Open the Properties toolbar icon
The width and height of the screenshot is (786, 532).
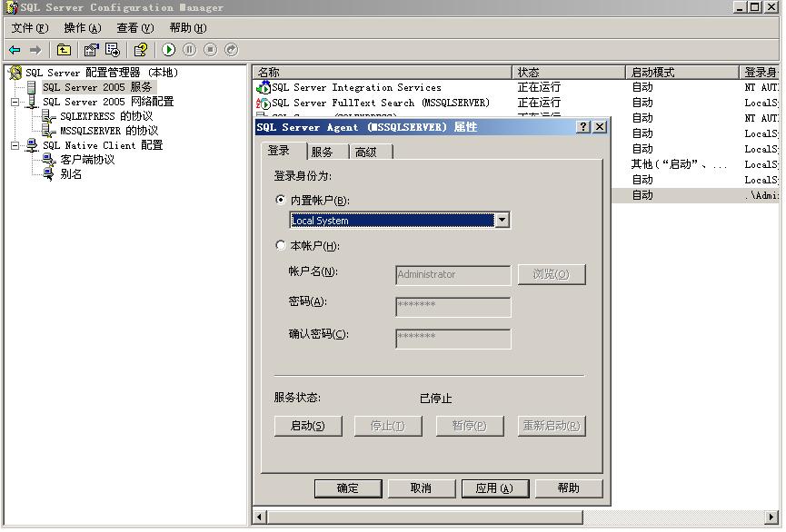point(91,50)
